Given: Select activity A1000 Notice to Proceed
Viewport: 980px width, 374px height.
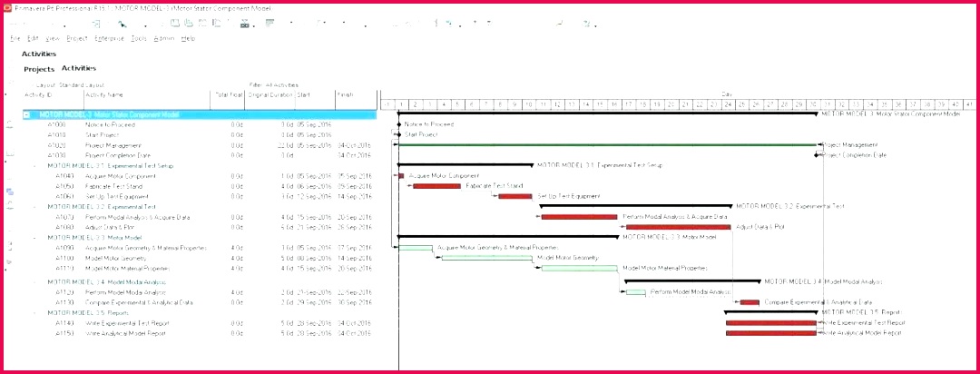Looking at the screenshot, I should click(200, 124).
